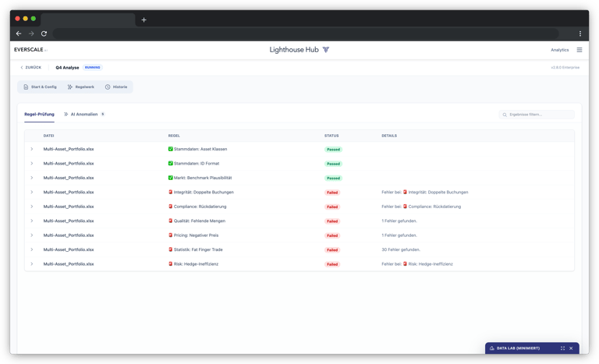Screen dimensions: 599x364
Task: Click the Data Lab flask icon
Action: [x=492, y=348]
